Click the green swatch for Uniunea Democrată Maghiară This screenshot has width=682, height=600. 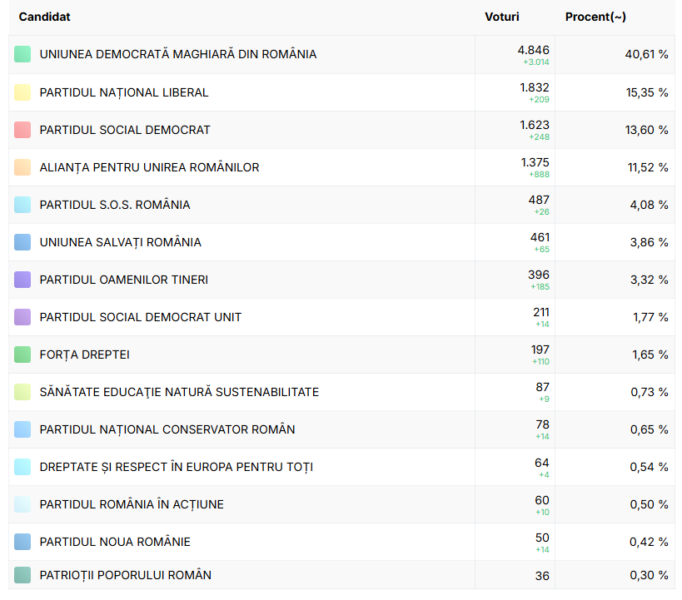(22, 54)
